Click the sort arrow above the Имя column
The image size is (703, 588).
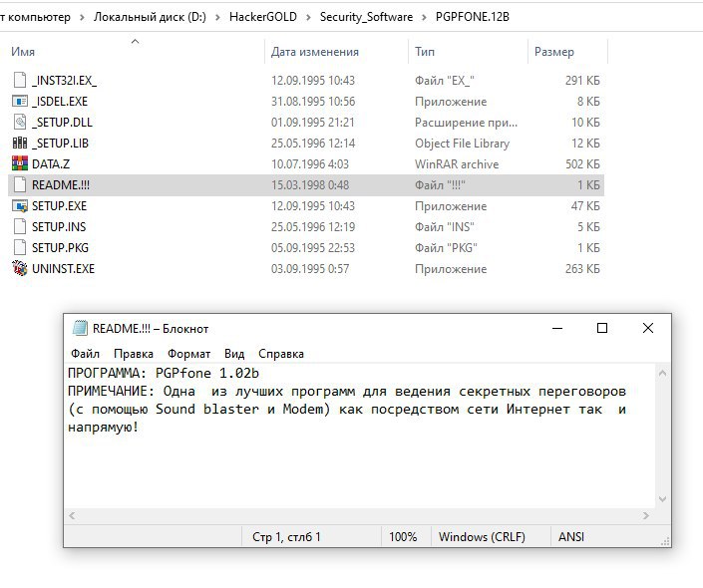[135, 41]
